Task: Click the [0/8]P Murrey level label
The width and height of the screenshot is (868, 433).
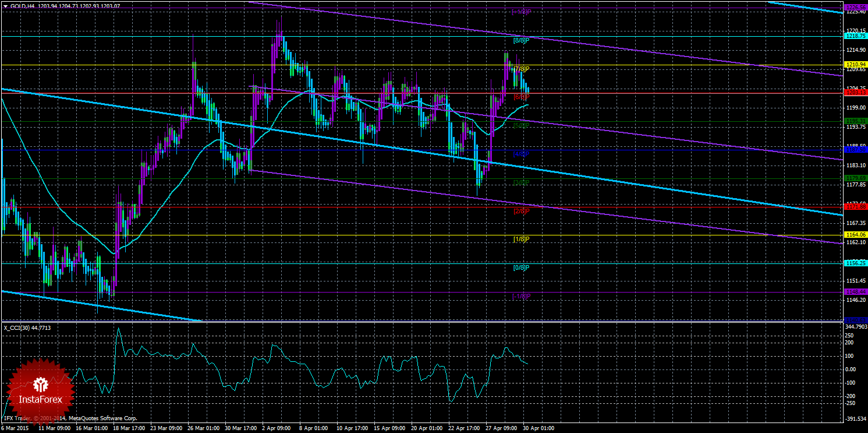Action: coord(521,268)
